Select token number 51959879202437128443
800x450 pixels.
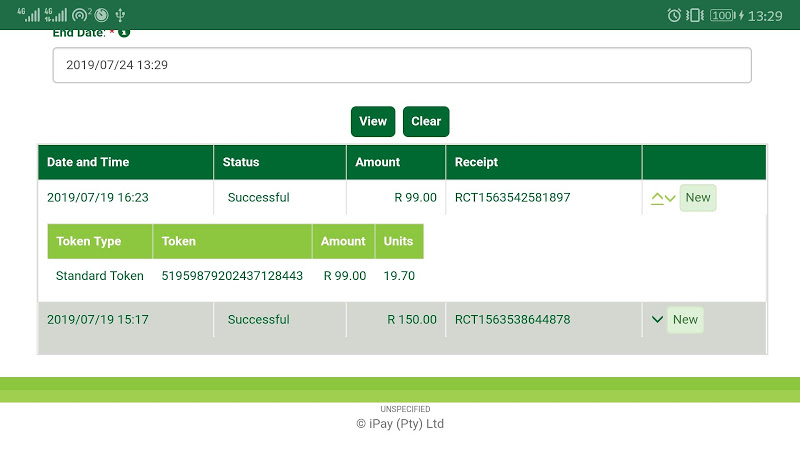232,276
